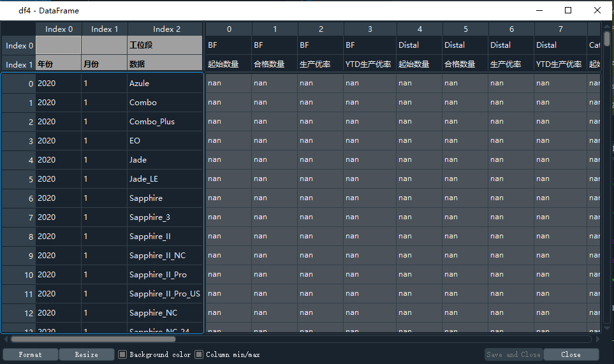Screen dimensions: 614x364
Task: Click the vertical scrollbar thumb
Action: point(607,39)
